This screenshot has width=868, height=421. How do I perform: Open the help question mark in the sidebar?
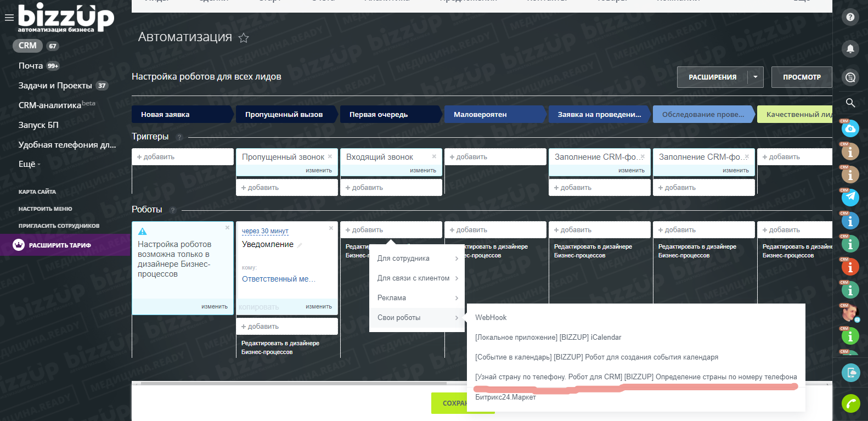[850, 17]
